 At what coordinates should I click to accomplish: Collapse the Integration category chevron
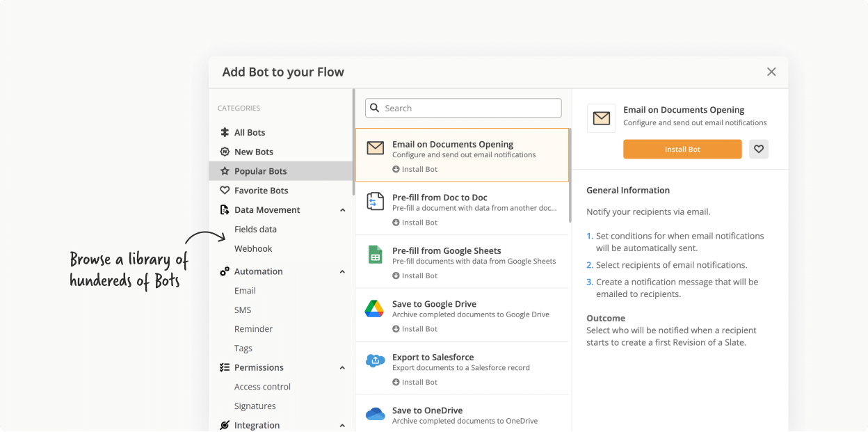click(342, 426)
